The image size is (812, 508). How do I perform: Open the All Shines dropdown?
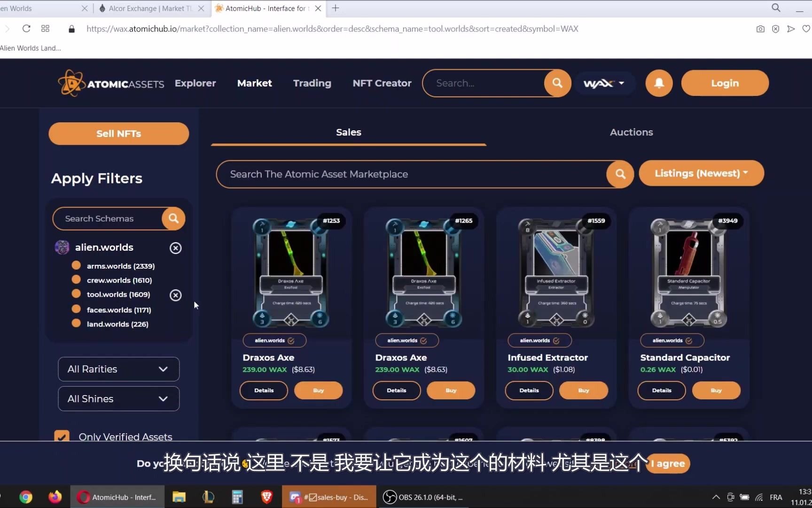click(118, 399)
